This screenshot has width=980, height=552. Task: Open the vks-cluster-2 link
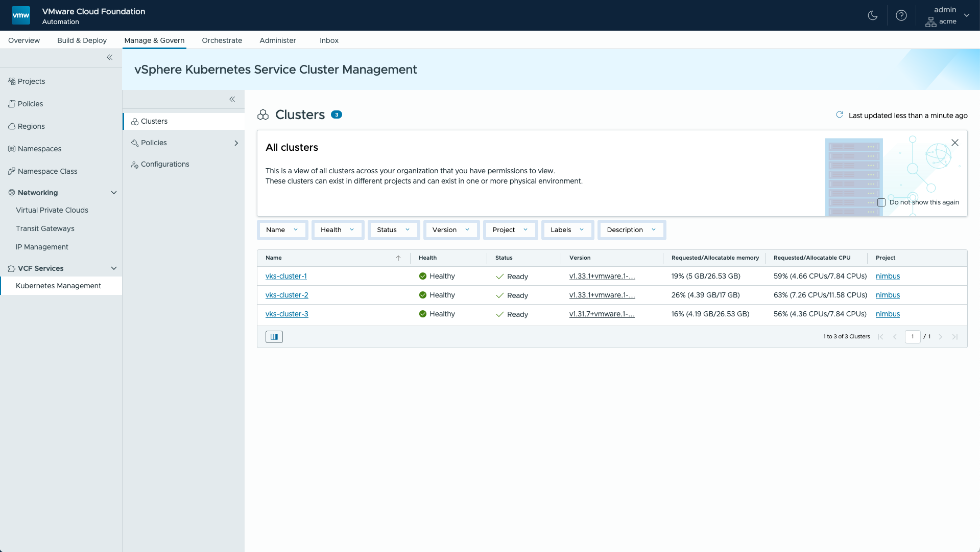[287, 295]
